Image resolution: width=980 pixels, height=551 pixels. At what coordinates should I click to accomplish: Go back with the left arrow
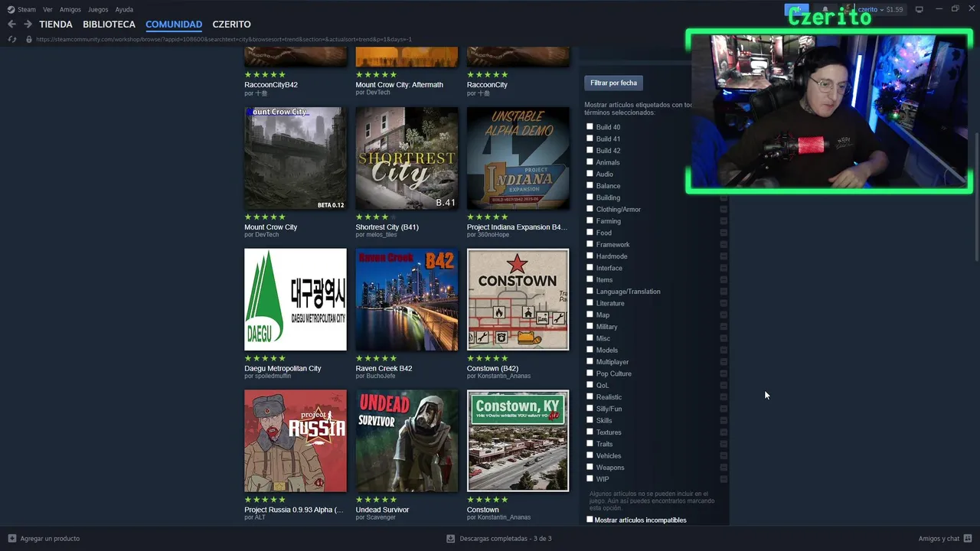click(11, 24)
